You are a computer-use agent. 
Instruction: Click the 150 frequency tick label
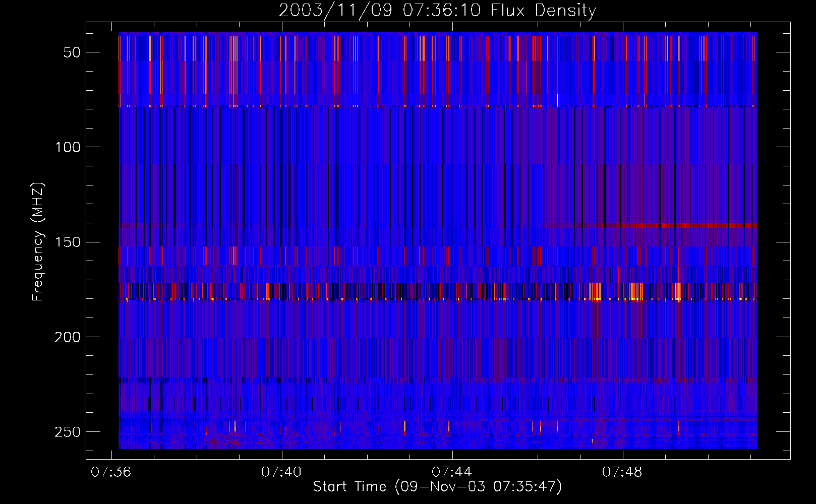[68, 242]
